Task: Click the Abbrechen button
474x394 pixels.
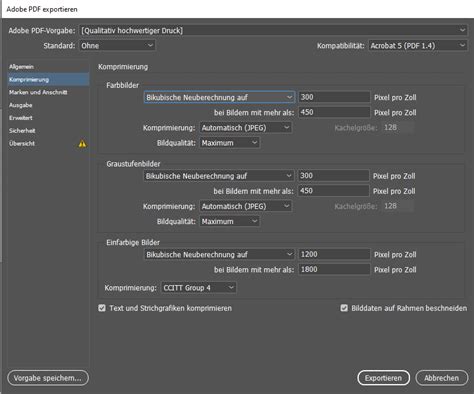Action: (x=442, y=378)
